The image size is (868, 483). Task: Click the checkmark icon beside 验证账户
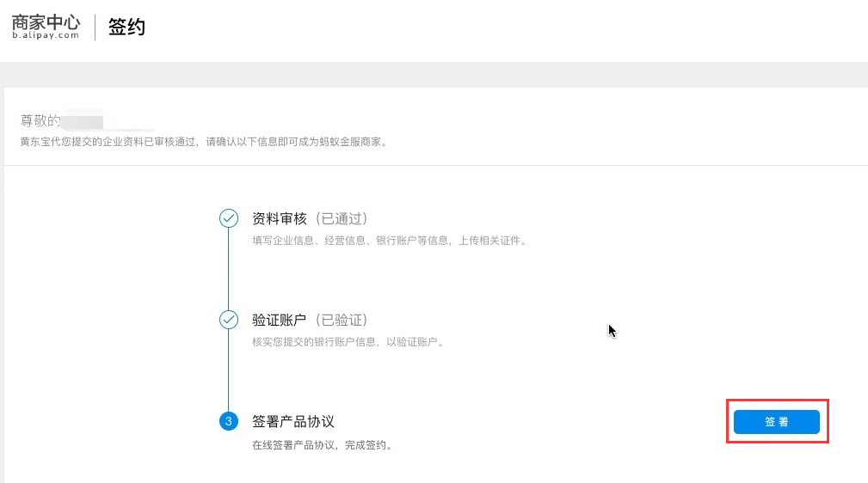[x=229, y=320]
